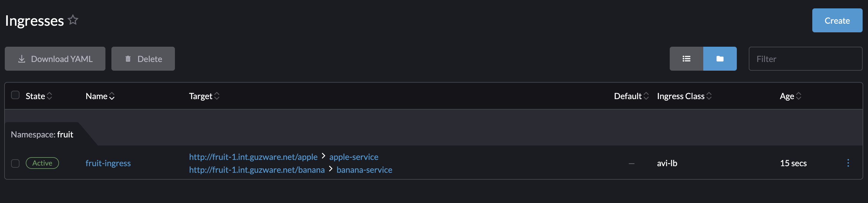Sort table by Target column
868x203 pixels.
click(204, 96)
